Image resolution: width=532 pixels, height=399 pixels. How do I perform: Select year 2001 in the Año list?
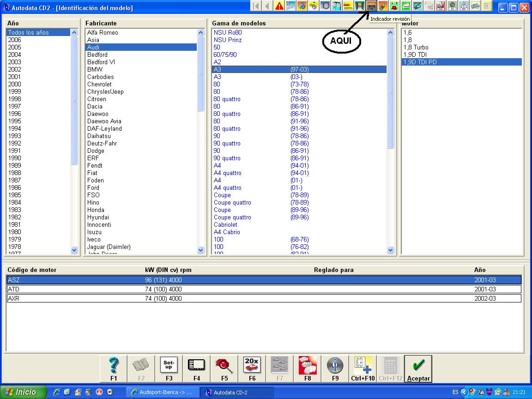point(38,77)
